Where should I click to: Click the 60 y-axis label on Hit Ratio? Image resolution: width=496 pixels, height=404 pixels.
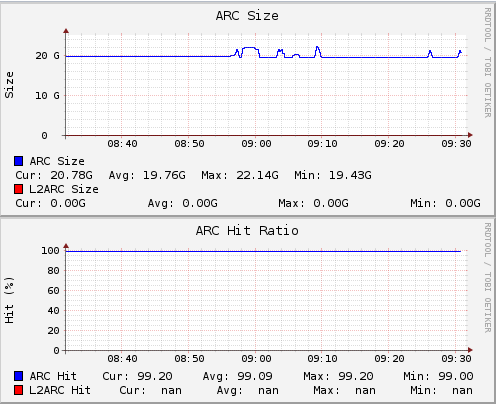pos(53,291)
